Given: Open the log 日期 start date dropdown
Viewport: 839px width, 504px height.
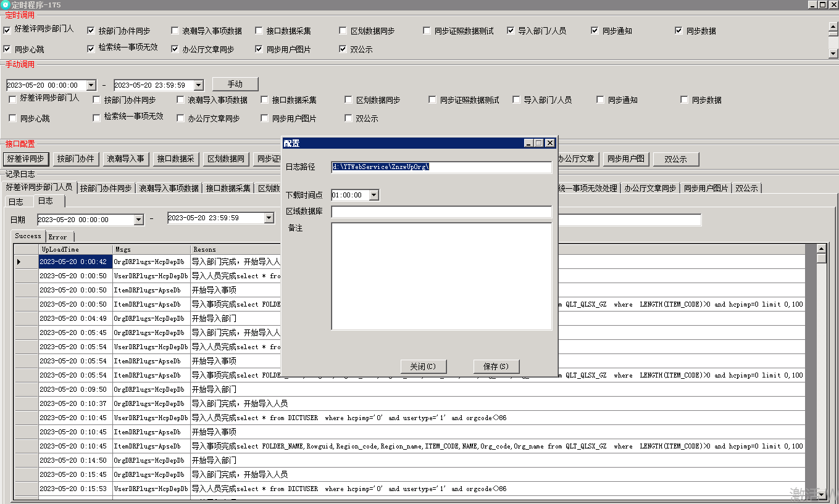Looking at the screenshot, I should pyautogui.click(x=139, y=220).
